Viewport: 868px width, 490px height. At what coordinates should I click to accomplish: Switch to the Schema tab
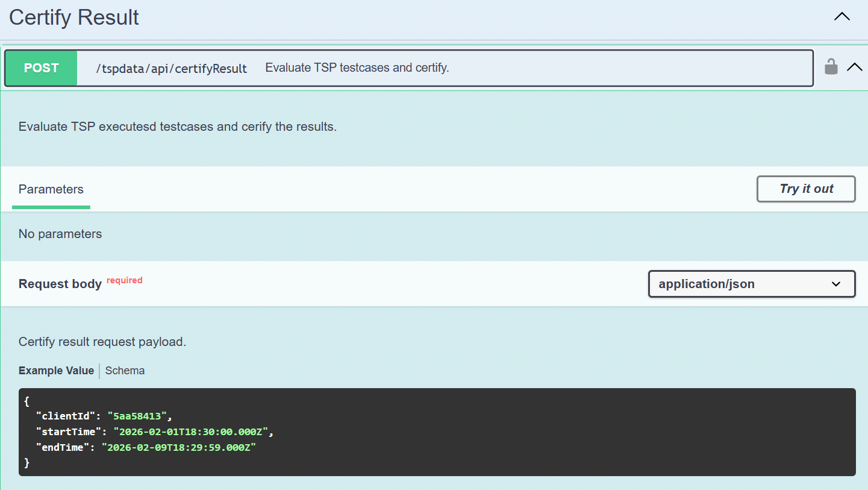(x=125, y=371)
